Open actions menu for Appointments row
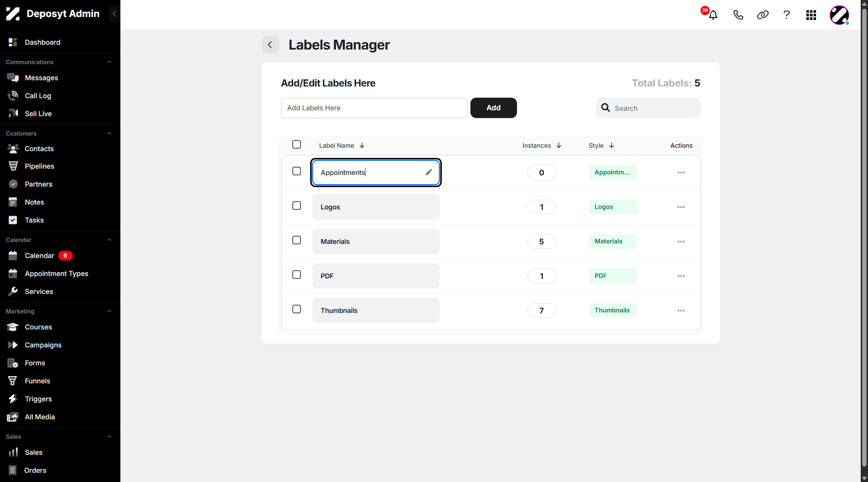Screen dimensions: 868x482 [x=681, y=172]
